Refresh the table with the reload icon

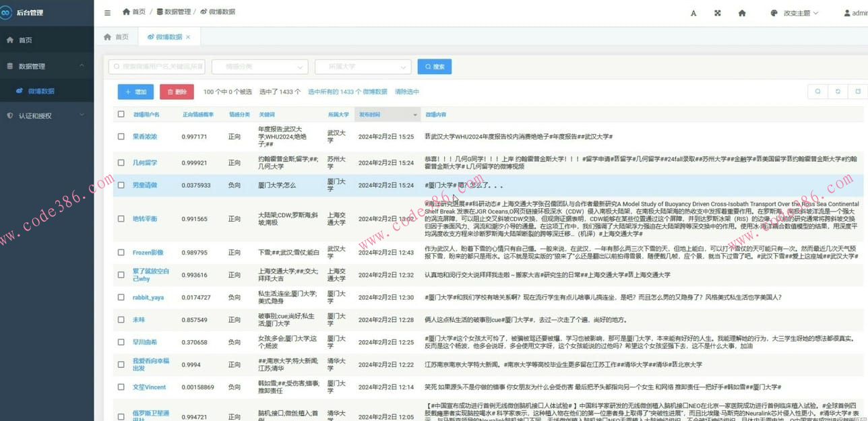coord(838,91)
